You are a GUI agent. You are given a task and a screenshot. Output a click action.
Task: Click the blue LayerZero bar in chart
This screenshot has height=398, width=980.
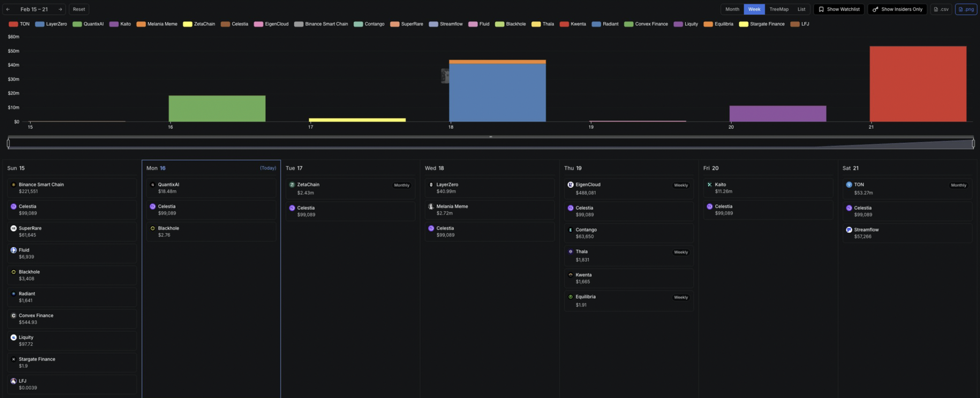497,92
